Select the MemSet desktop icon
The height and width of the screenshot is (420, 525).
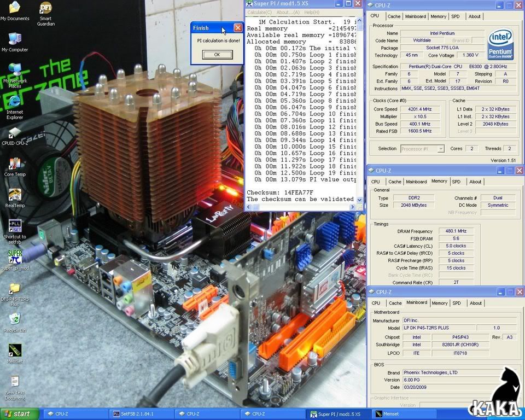coord(15,354)
